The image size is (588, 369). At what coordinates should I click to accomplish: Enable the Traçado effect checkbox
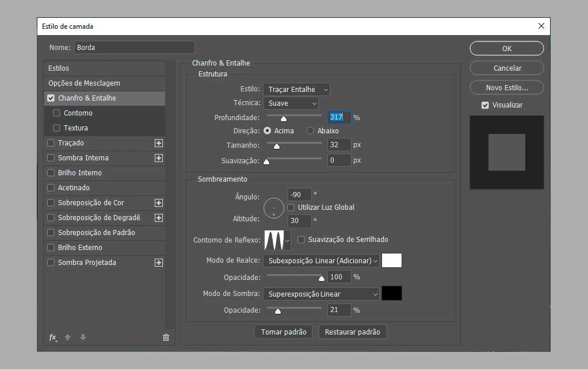tap(51, 143)
